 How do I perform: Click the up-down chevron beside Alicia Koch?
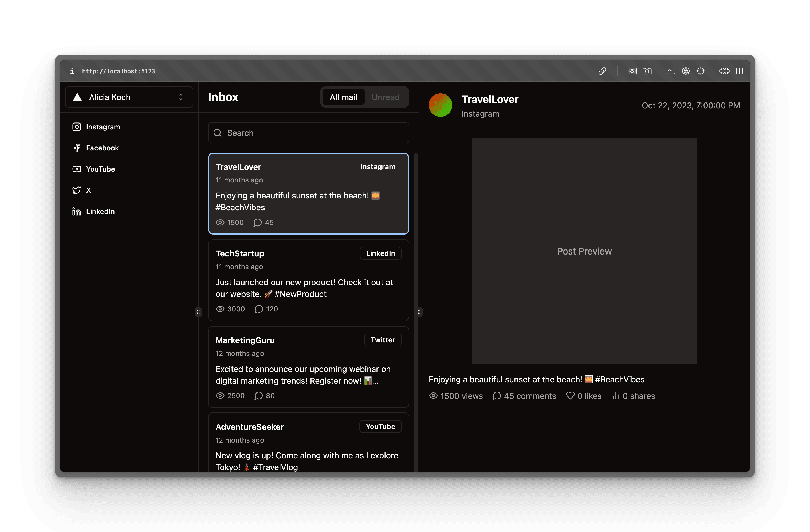coord(181,97)
